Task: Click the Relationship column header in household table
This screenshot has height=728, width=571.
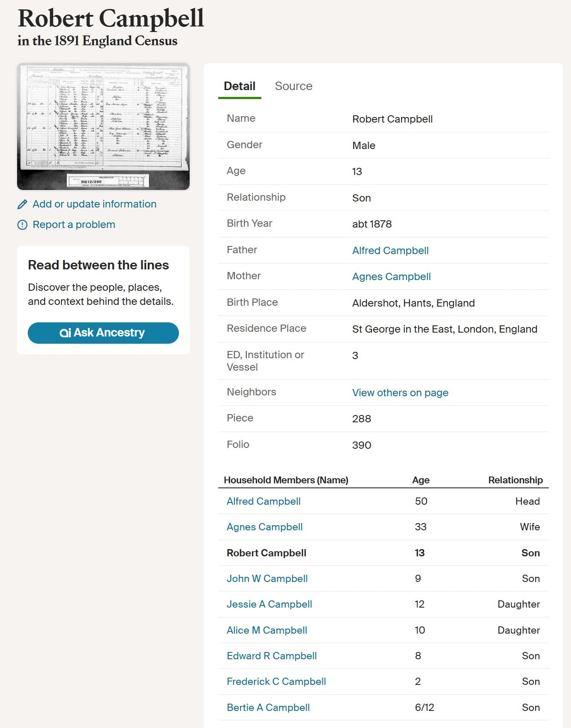Action: (515, 480)
